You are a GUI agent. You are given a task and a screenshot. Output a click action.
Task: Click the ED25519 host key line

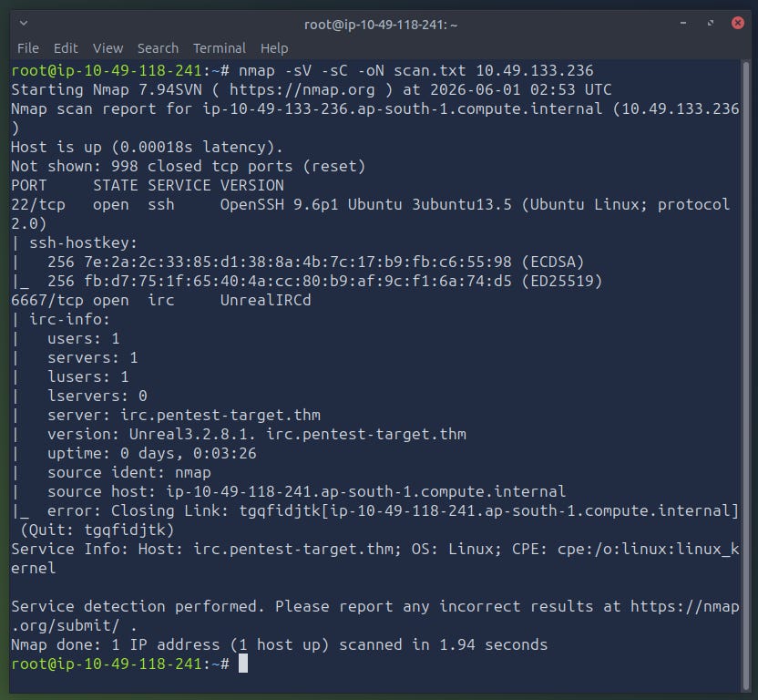pyautogui.click(x=307, y=281)
